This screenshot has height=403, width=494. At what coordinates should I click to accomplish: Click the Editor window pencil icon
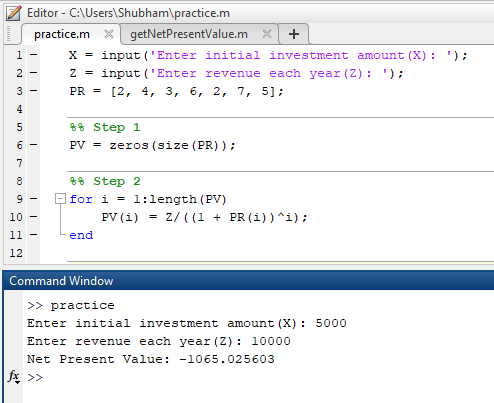pos(14,13)
